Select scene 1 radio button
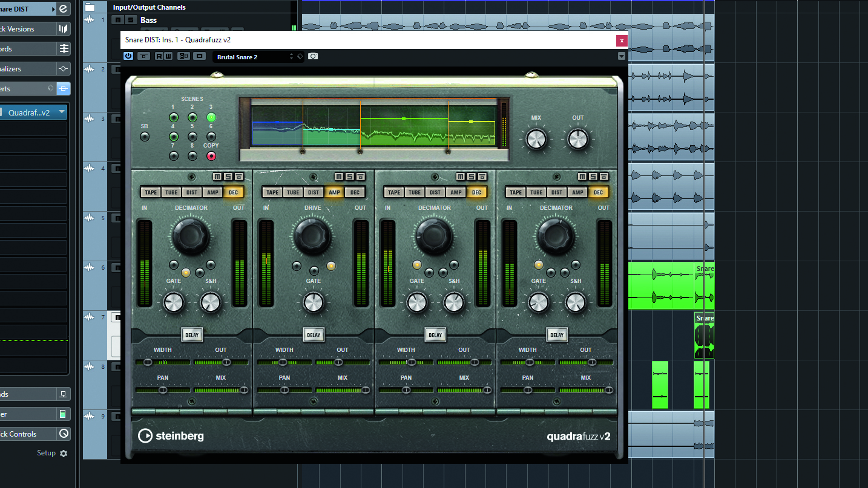 click(174, 117)
